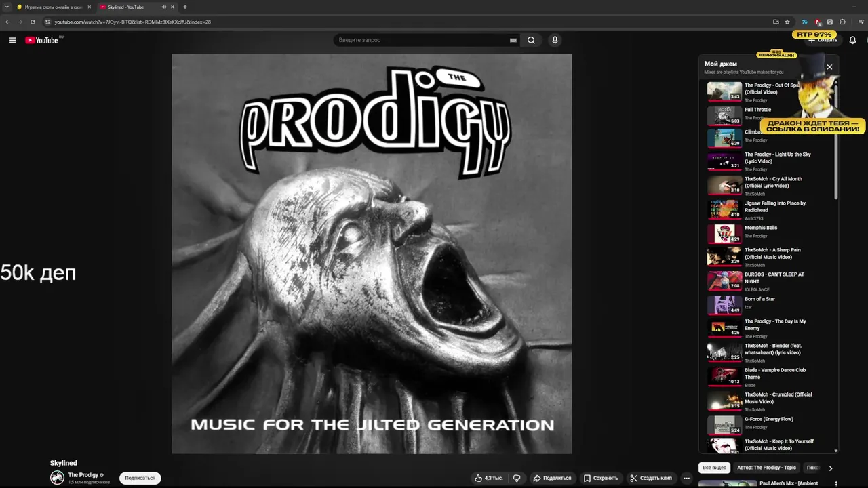Click the search magnifier button
The image size is (868, 488).
click(531, 40)
